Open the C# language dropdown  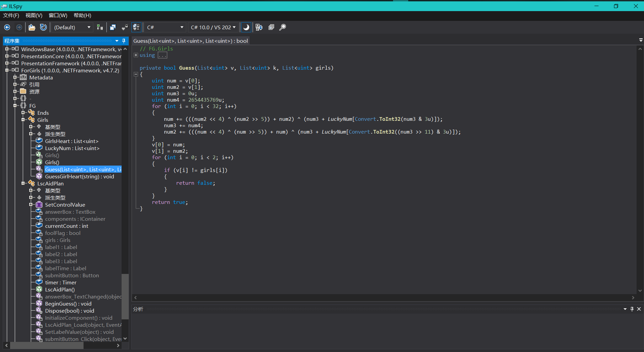165,27
